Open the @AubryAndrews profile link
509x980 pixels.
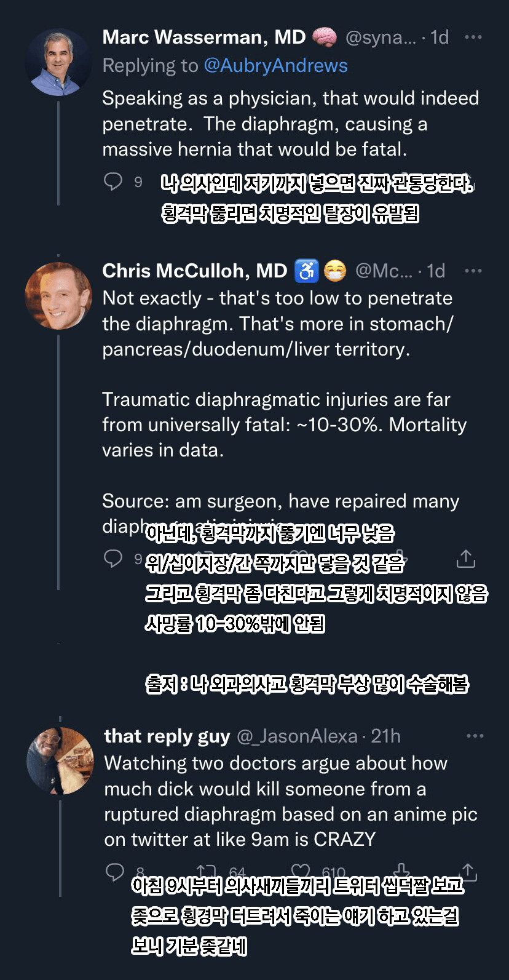point(275,66)
